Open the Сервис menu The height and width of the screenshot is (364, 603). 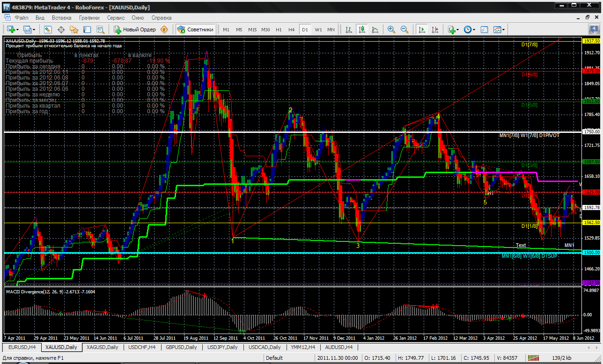pyautogui.click(x=115, y=18)
